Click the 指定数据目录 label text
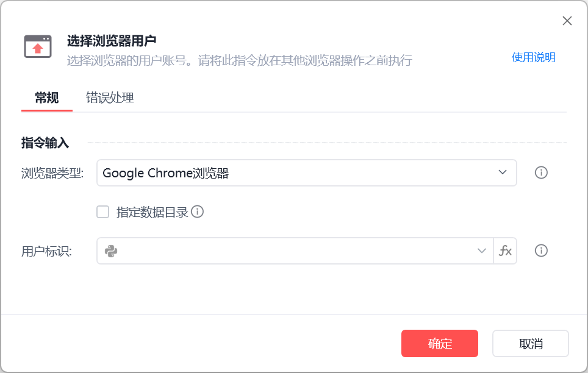 (152, 212)
